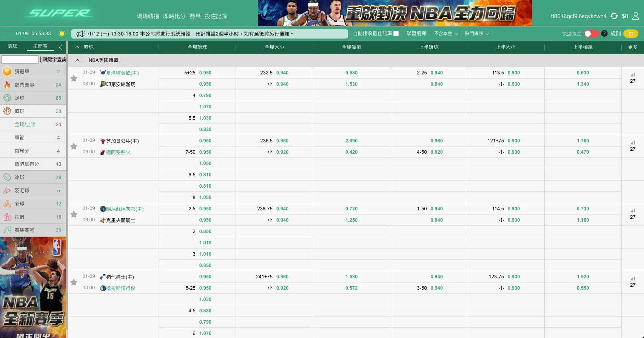
Task: Favorite the Charlotte Hornets game star
Action: coord(74,79)
